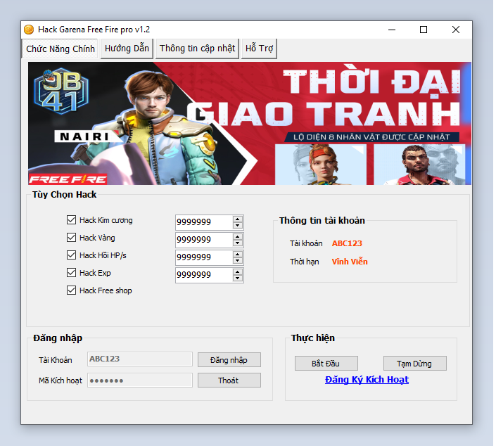Open the Hướng Dẫn tab
This screenshot has width=496, height=448.
(127, 49)
